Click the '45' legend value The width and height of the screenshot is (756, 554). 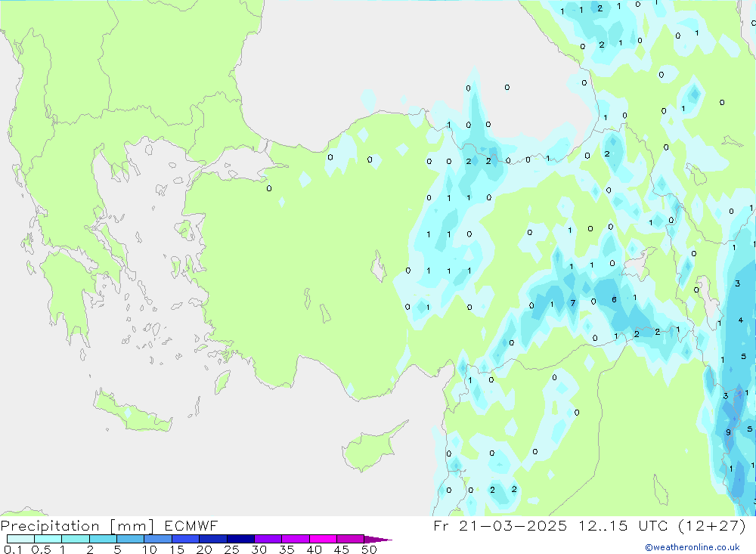(342, 549)
